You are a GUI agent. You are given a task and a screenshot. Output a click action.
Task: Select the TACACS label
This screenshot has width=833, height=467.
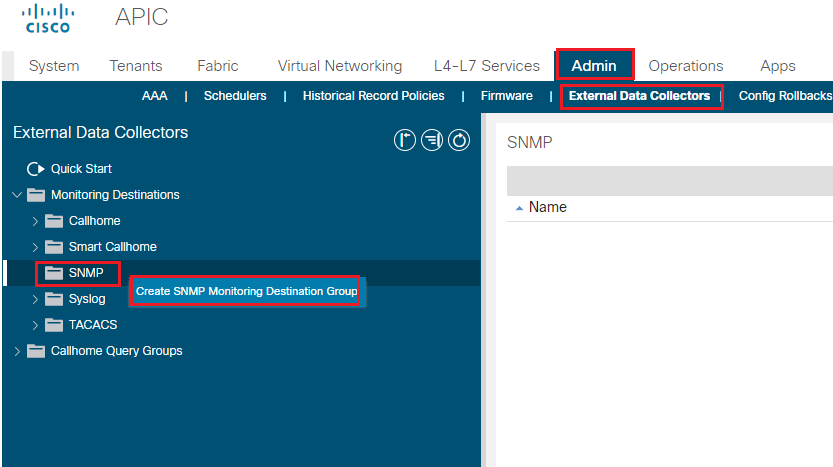coord(93,325)
